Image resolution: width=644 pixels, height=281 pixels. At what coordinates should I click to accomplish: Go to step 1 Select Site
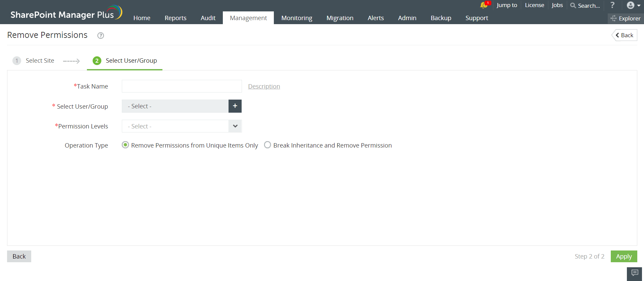33,61
